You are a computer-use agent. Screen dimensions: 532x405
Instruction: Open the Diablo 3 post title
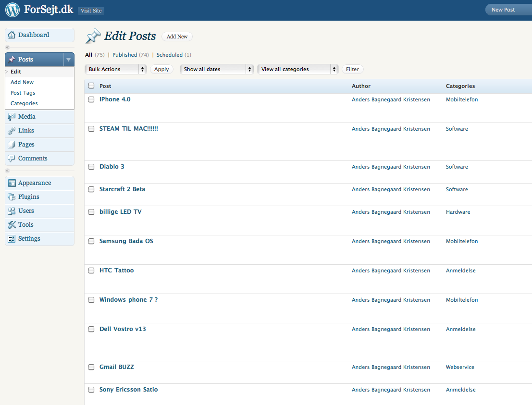click(x=111, y=167)
